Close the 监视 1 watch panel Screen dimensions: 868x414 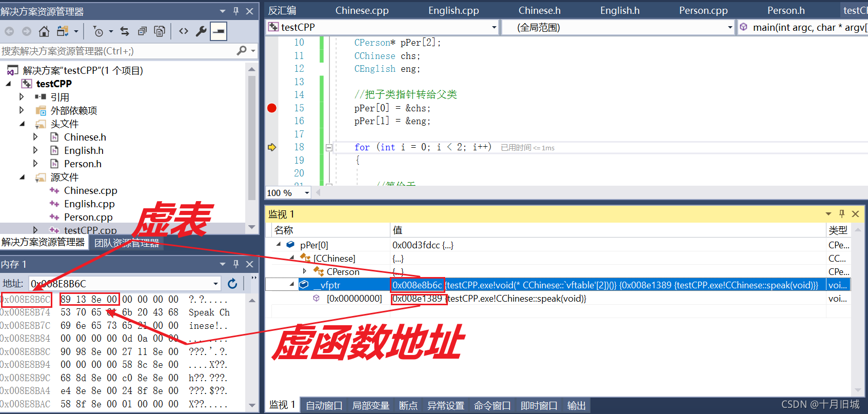(855, 214)
